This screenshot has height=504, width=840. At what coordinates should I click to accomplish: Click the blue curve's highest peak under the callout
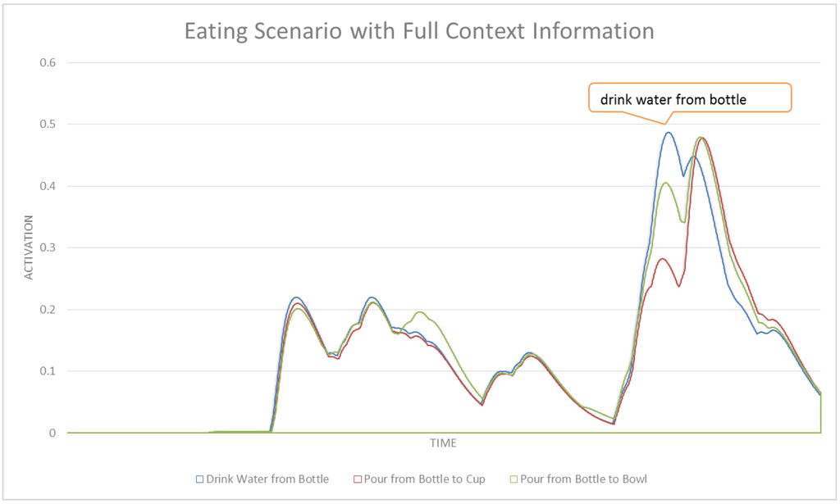tap(669, 133)
